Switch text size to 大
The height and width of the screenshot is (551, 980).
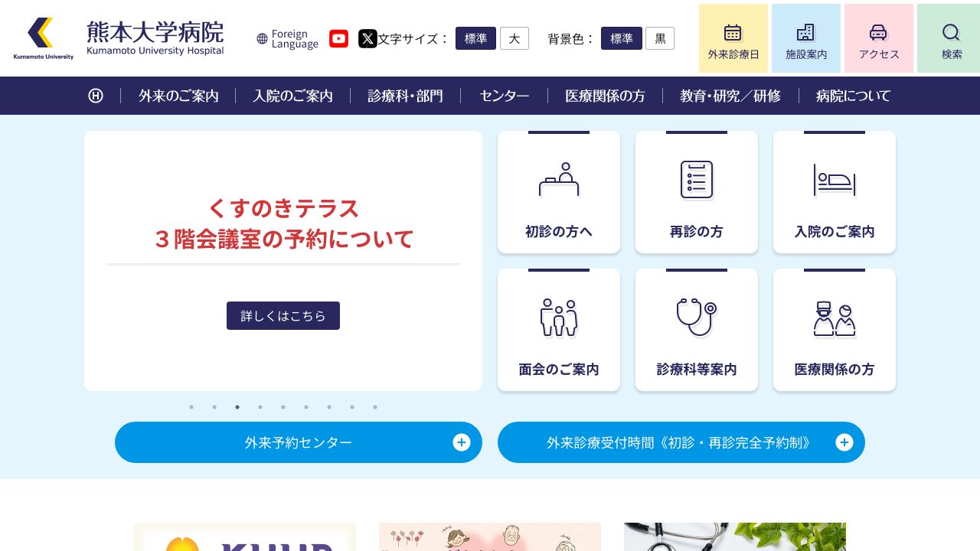514,38
